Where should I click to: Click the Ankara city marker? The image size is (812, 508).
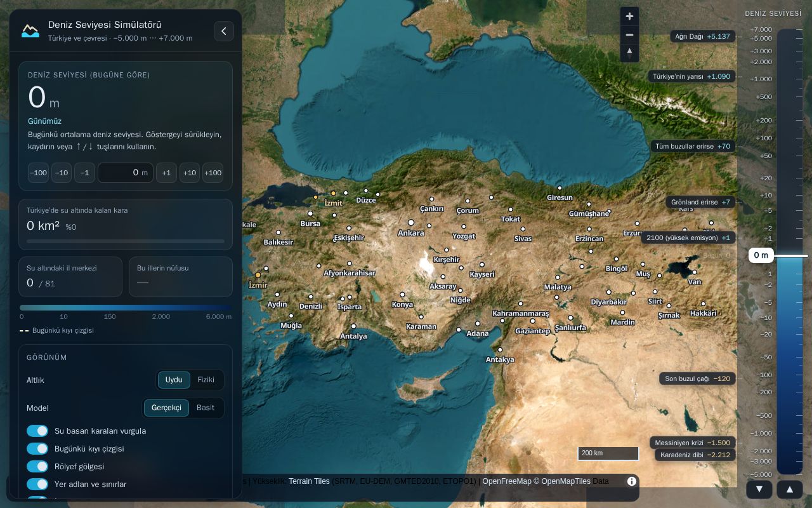pyautogui.click(x=411, y=222)
